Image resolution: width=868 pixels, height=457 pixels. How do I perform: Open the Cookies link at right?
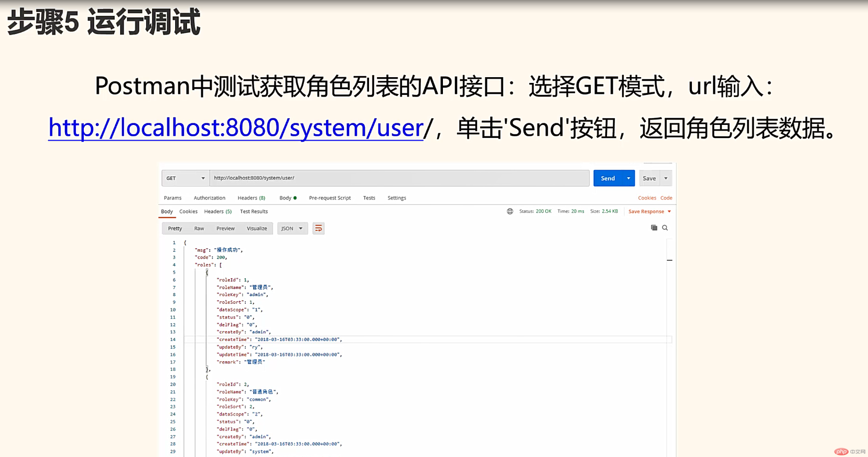(x=647, y=198)
